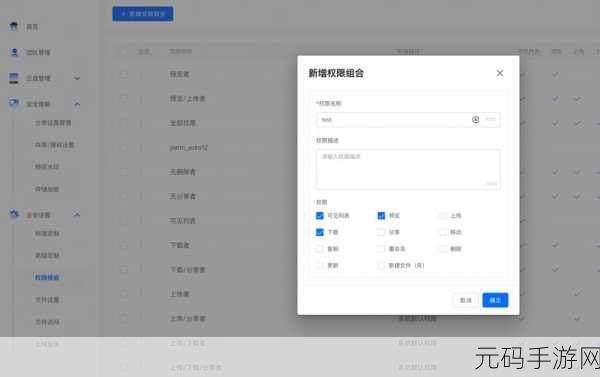Tick the checkbox for the 全部权限 row

(124, 123)
